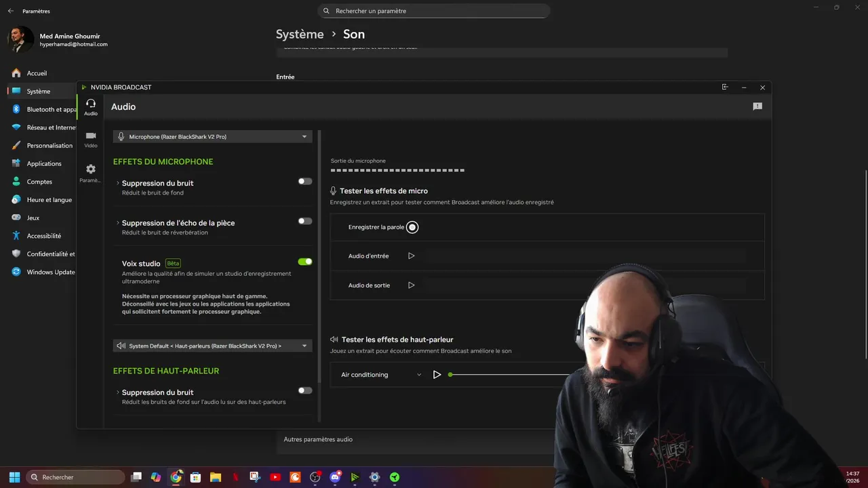This screenshot has width=868, height=488.
Task: Expand Suppression de l'écho de la pièce chevron
Action: click(x=118, y=223)
